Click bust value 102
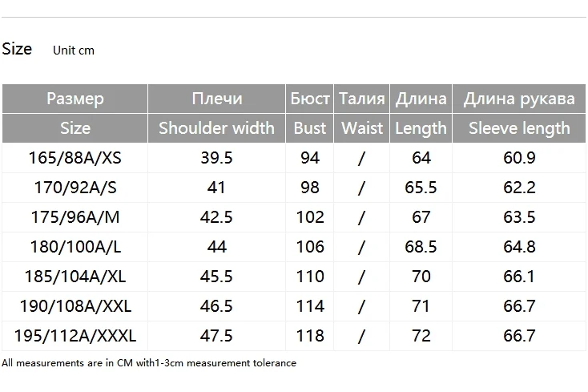This screenshot has width=588, height=392. [310, 217]
